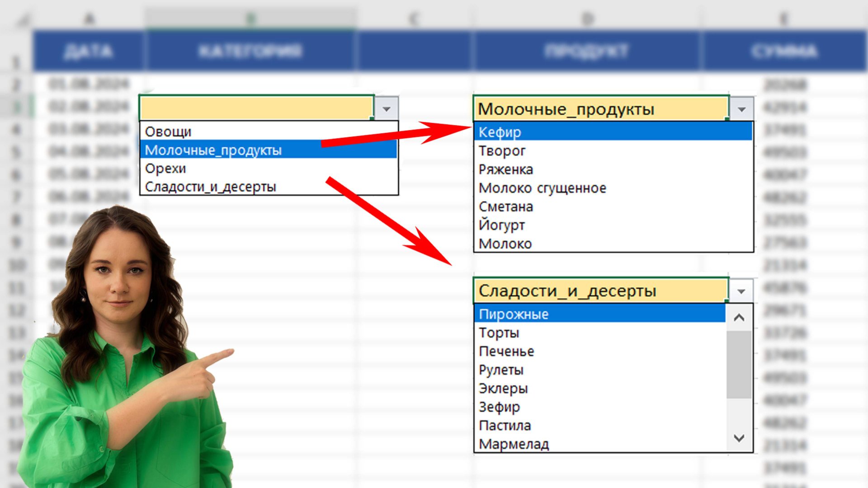Click the scroll up arrow in the desserts list

(x=739, y=318)
